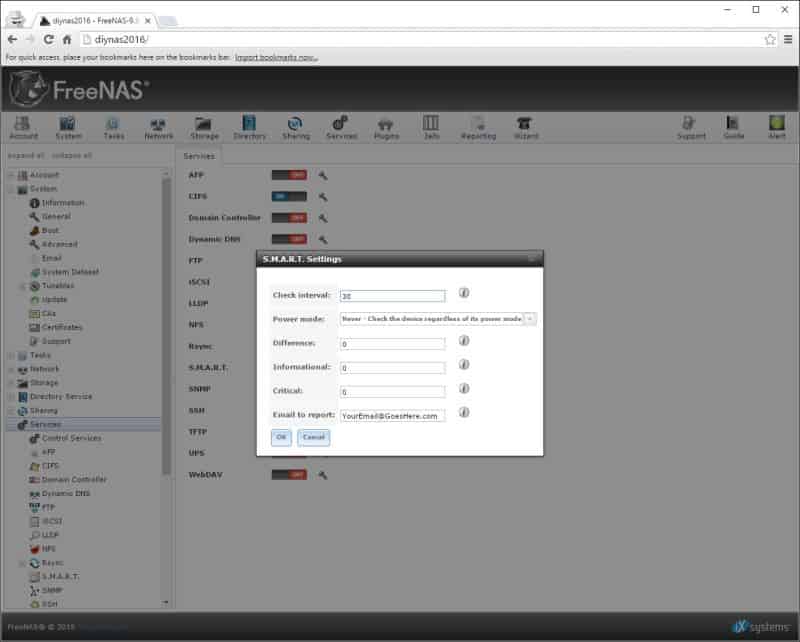Open the Account toolbar icon
The width and height of the screenshot is (800, 642).
pyautogui.click(x=23, y=127)
